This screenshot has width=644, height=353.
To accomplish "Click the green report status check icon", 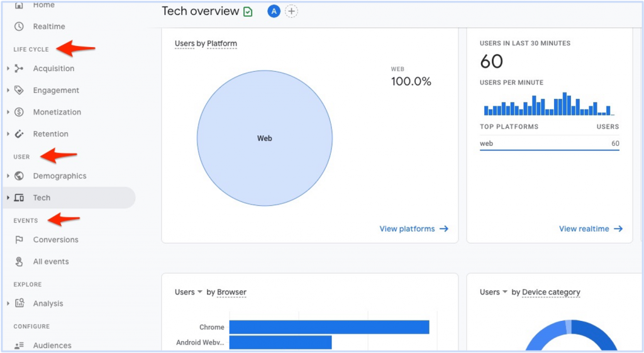I will tap(248, 11).
